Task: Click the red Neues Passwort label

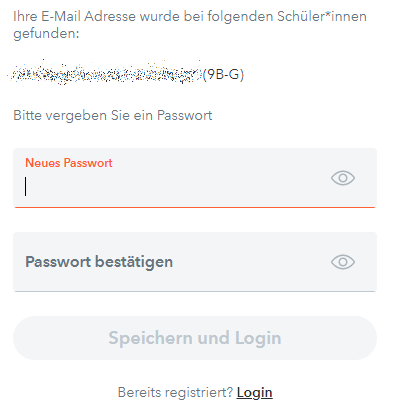Action: 69,163
